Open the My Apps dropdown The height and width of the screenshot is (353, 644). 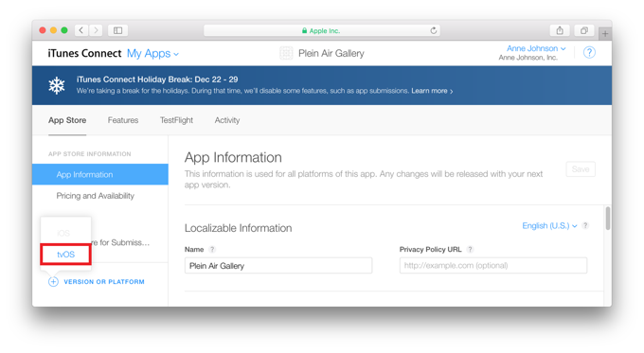(152, 53)
